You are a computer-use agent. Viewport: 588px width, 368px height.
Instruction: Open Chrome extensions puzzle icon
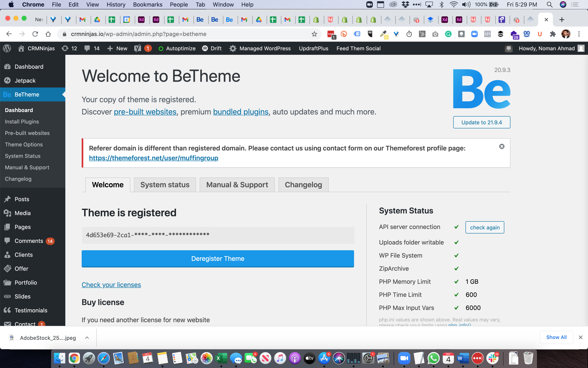click(x=553, y=34)
